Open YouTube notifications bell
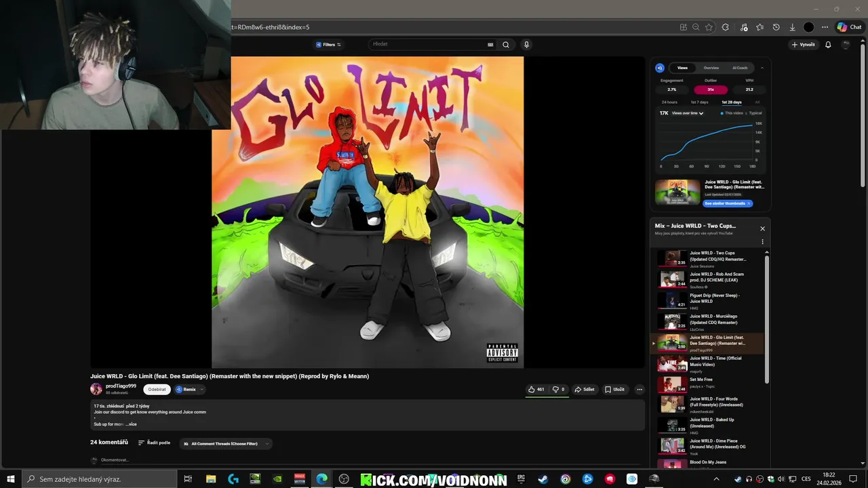 pos(828,45)
